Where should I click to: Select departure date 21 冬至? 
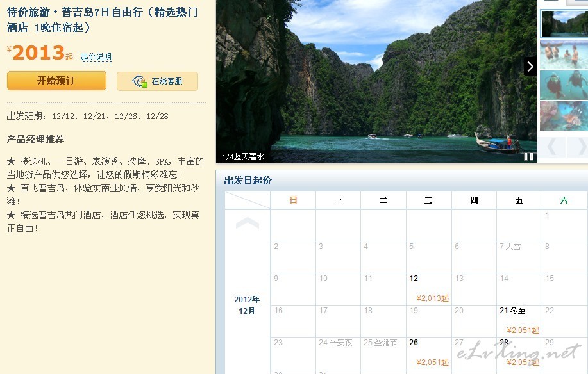[x=519, y=321]
